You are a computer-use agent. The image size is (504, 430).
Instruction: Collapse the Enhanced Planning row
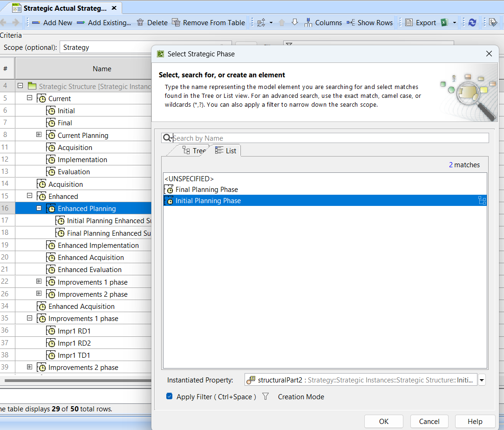tap(39, 209)
